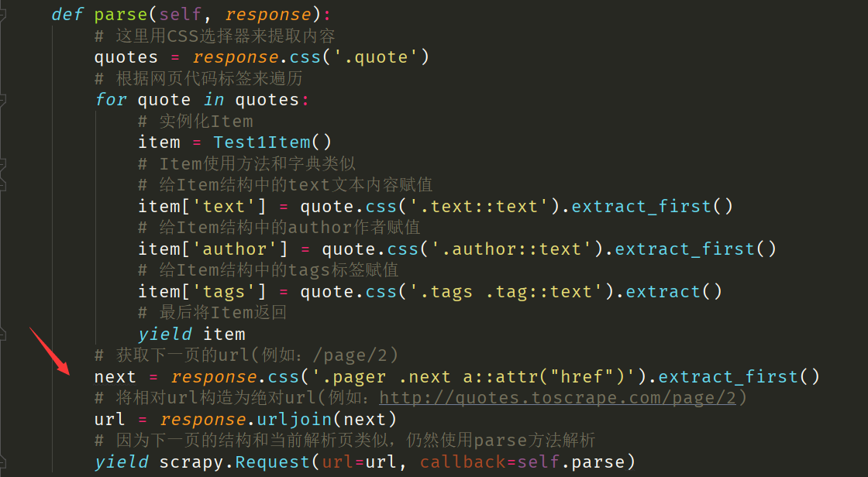Collapse the fold marker beside def parse
The image size is (868, 477).
tap(3, 15)
